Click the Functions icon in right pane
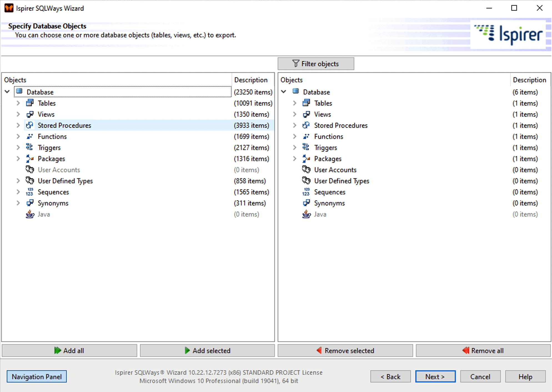The image size is (552, 392). (x=306, y=136)
